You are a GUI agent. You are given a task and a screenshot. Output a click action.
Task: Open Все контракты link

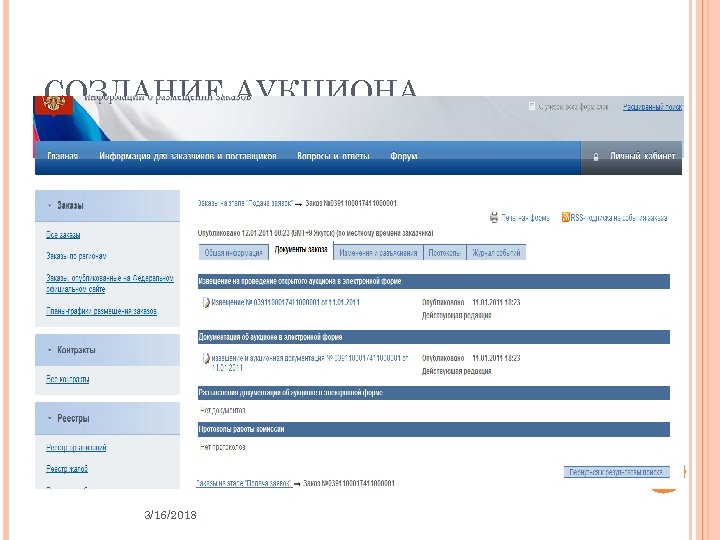68,379
